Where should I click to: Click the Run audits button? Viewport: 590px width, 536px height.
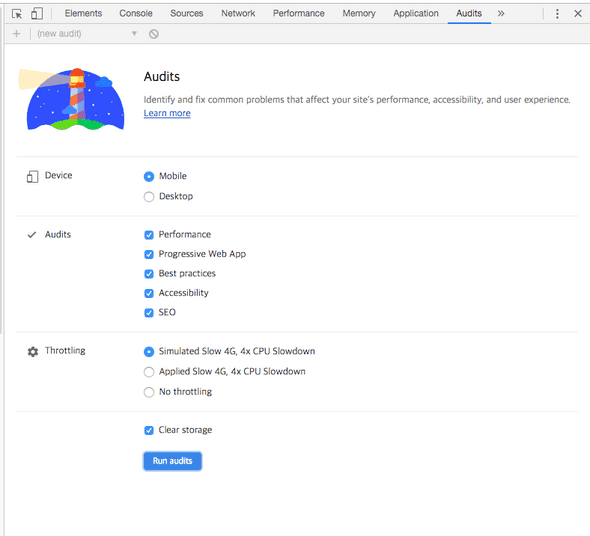[172, 461]
